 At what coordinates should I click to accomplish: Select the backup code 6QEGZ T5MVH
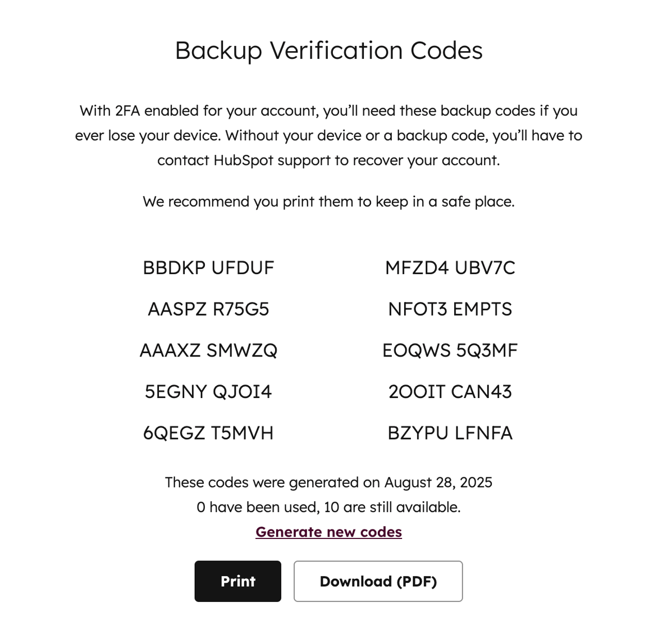[x=208, y=433]
